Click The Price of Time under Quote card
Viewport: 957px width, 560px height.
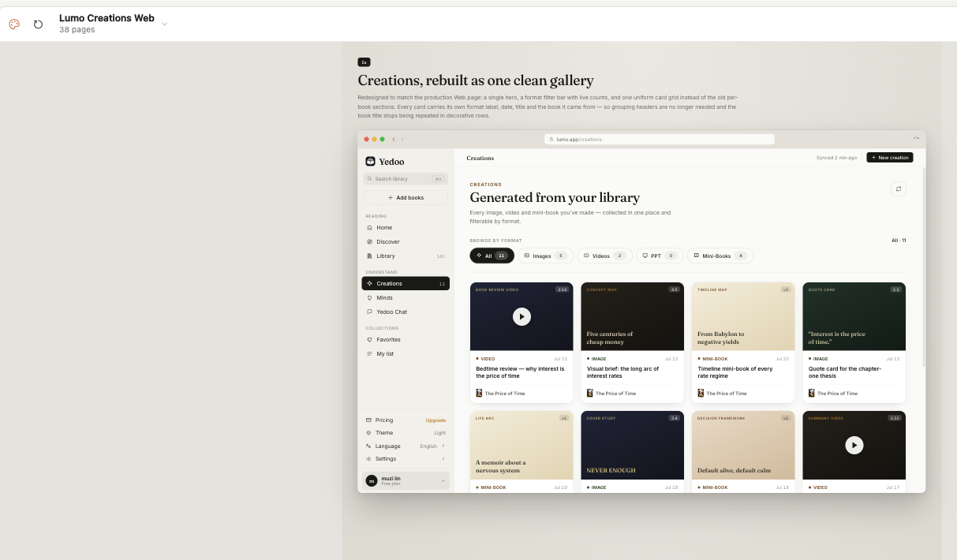tap(837, 393)
